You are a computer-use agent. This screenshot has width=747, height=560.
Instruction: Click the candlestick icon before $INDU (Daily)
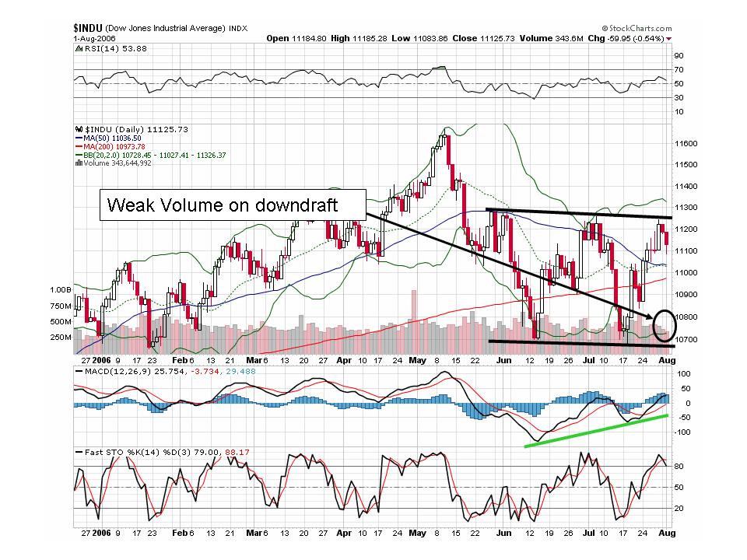pos(79,130)
